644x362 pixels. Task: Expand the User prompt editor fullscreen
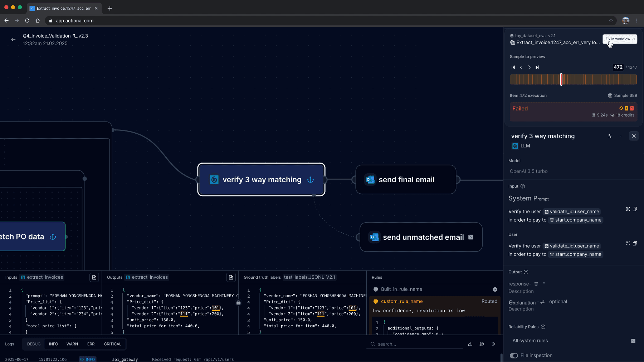[628, 243]
